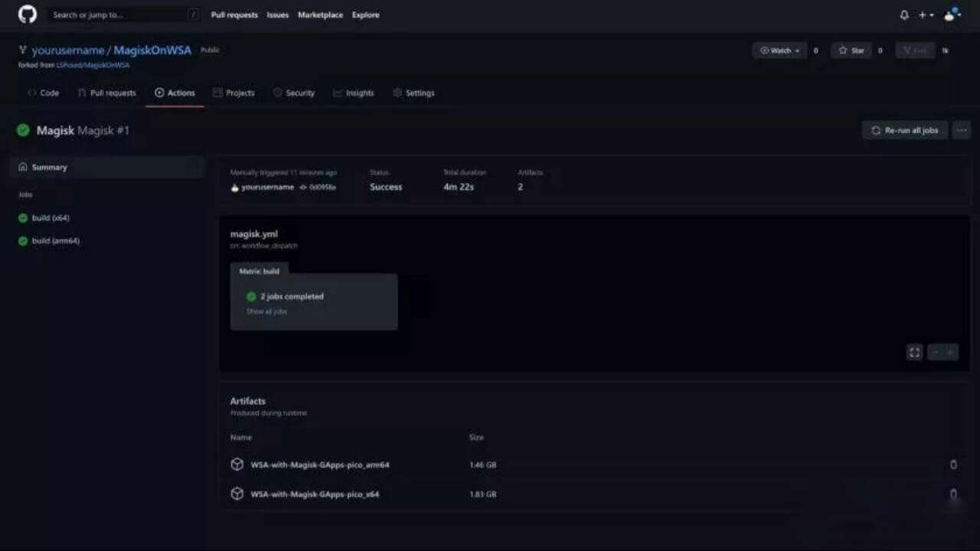
Task: Jump to artifacts via the count 2
Action: click(521, 187)
